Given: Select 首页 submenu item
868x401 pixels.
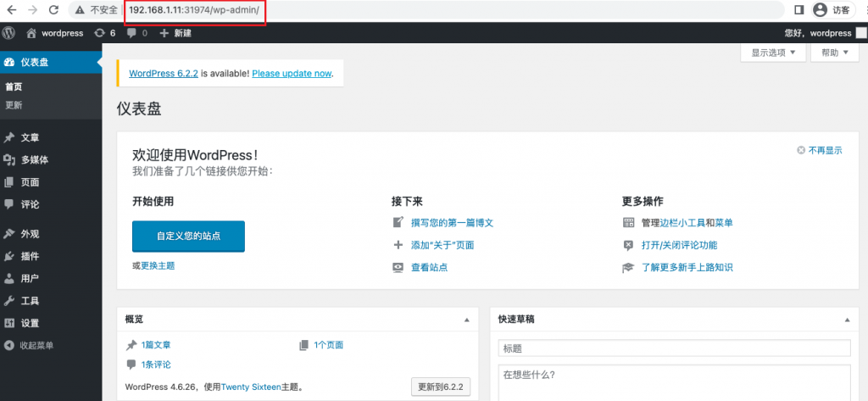Looking at the screenshot, I should [x=14, y=87].
